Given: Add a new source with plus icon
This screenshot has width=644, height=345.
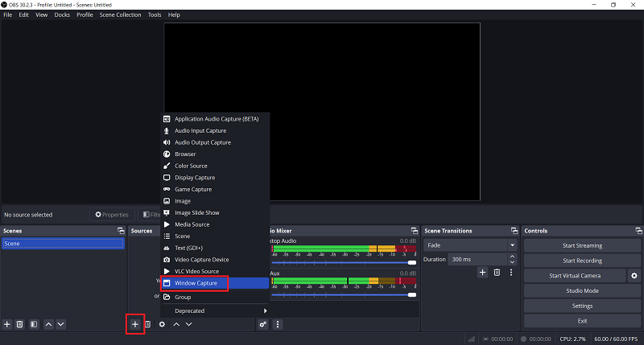Looking at the screenshot, I should coord(135,324).
